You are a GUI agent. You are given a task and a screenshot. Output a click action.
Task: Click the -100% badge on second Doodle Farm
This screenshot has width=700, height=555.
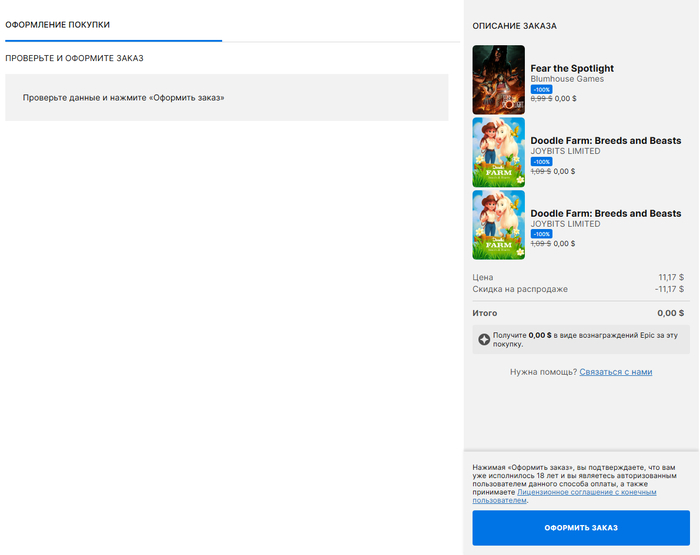click(x=541, y=234)
